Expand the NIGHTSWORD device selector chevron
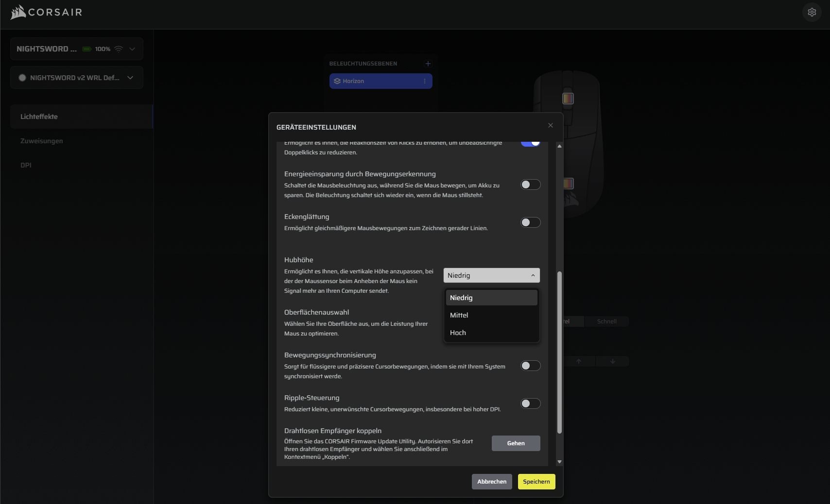830x504 pixels. [x=132, y=49]
